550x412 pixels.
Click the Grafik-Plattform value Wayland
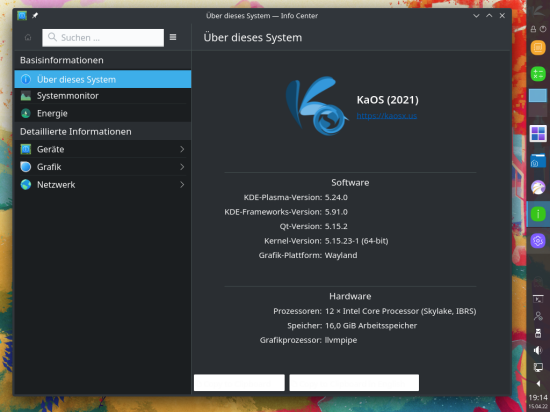[x=341, y=255]
